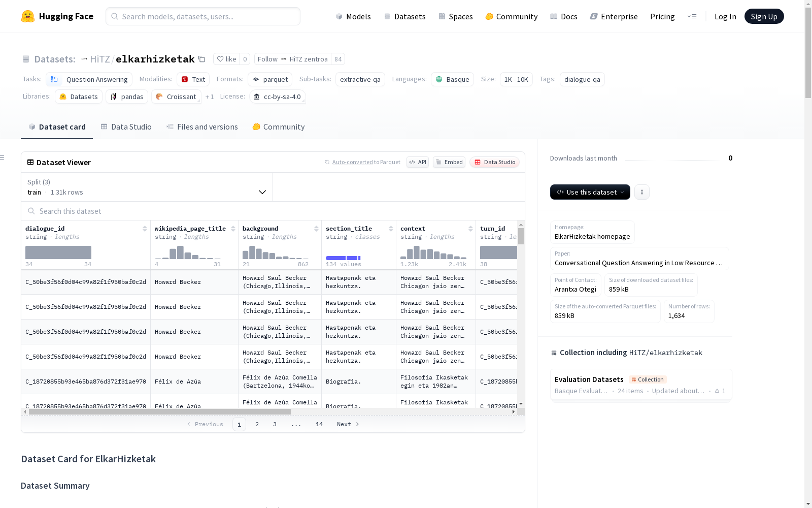The width and height of the screenshot is (812, 508).
Task: Switch to the Data Studio tab
Action: pos(126,127)
